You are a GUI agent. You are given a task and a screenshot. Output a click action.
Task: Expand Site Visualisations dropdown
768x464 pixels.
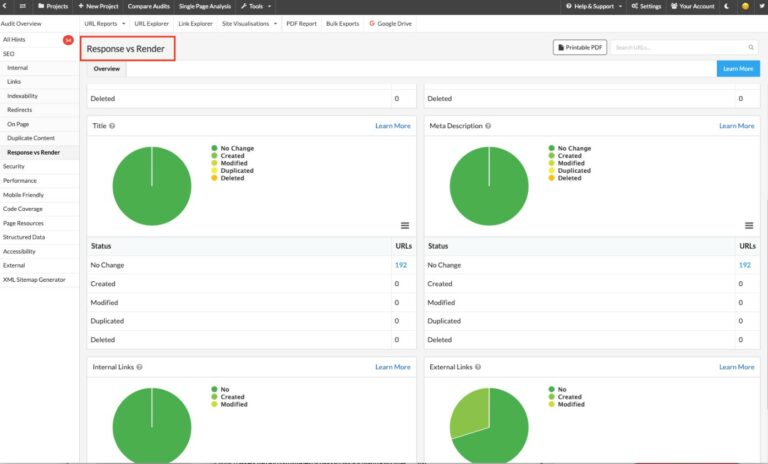pyautogui.click(x=249, y=22)
